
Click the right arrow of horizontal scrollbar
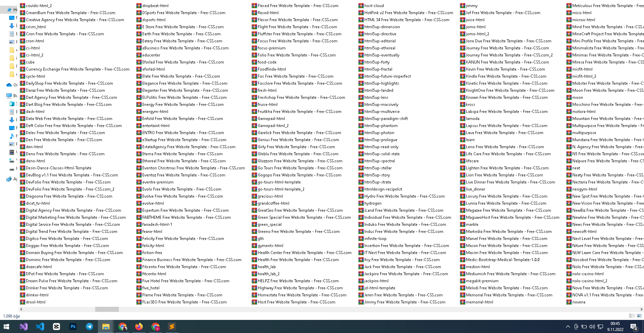pos(641,309)
